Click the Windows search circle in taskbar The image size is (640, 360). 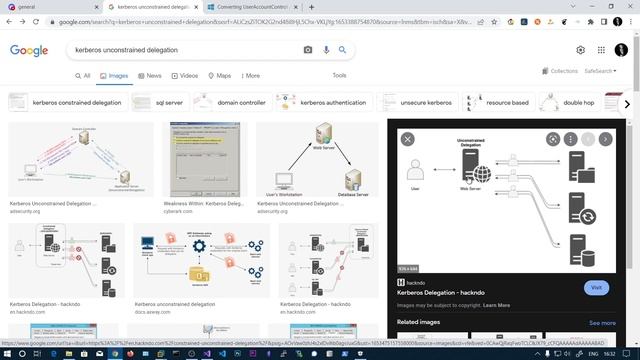22,353
